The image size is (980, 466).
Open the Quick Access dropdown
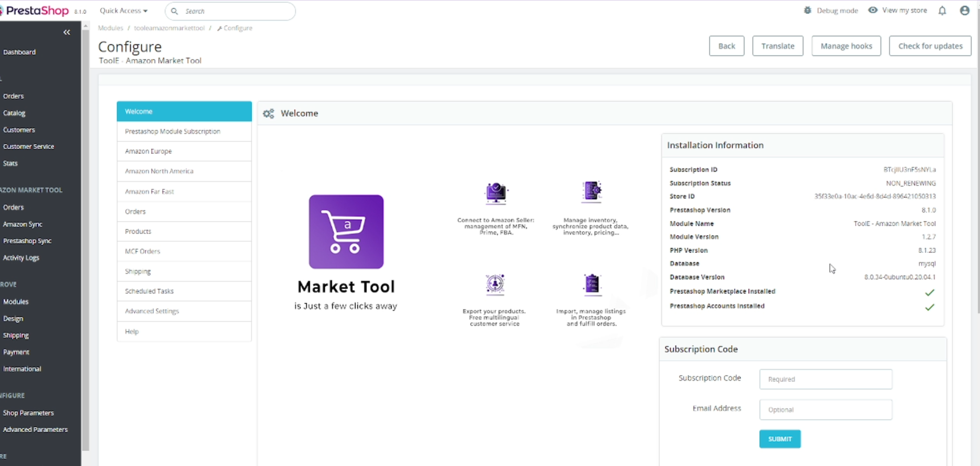pyautogui.click(x=124, y=10)
